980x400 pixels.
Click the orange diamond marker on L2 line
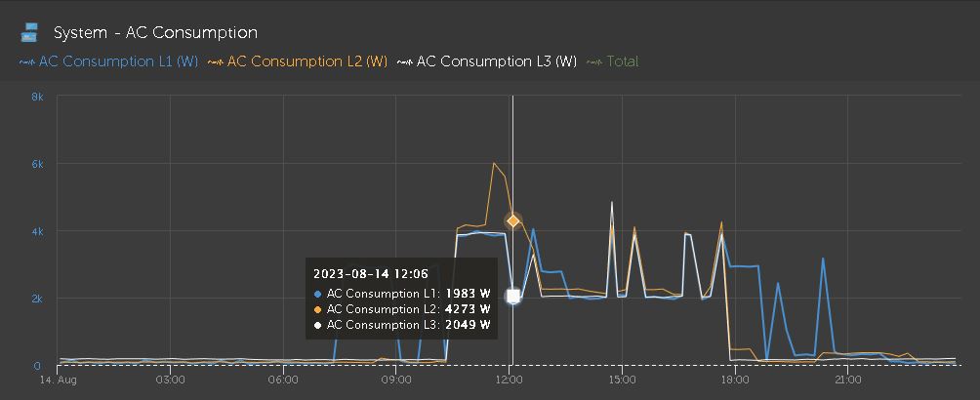pyautogui.click(x=513, y=220)
